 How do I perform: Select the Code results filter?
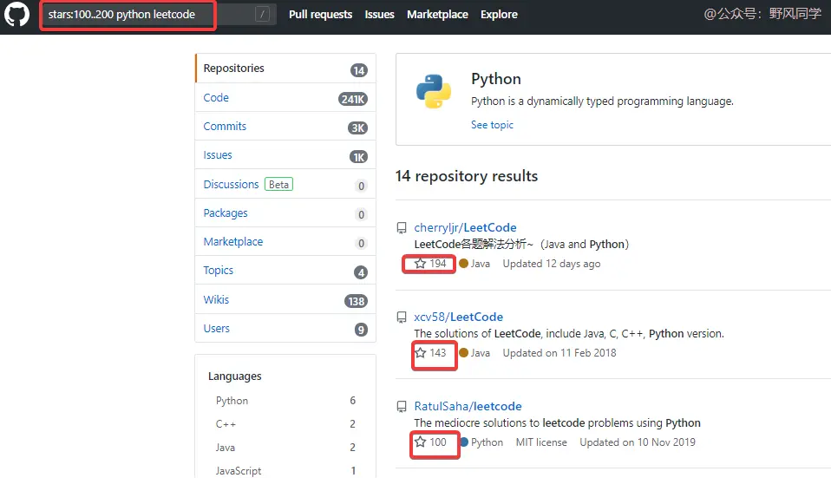pyautogui.click(x=216, y=98)
